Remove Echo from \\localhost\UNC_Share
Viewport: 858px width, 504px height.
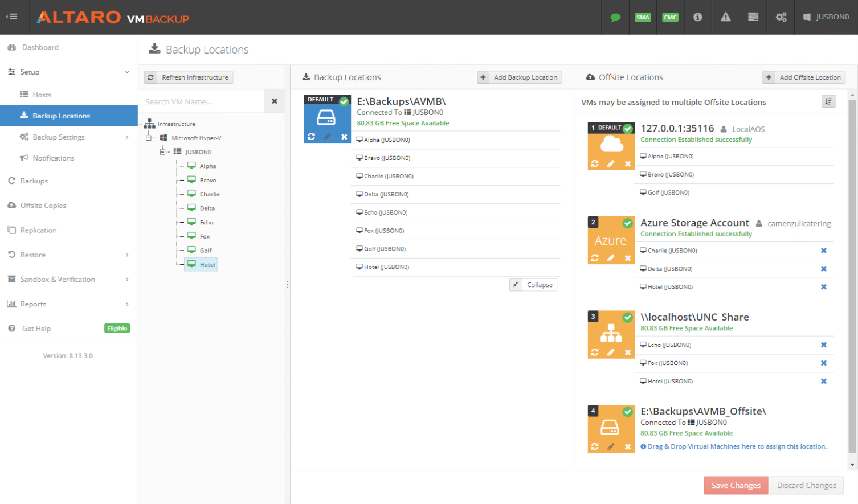point(823,345)
